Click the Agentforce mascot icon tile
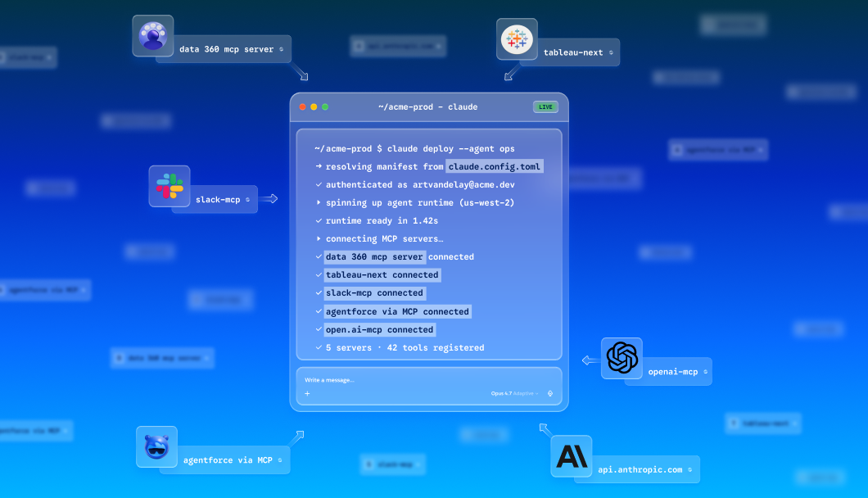868x498 pixels. [x=156, y=446]
